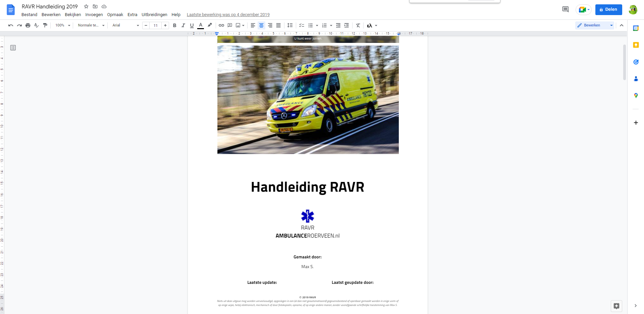
Task: Open the document outline icon
Action: click(x=13, y=48)
